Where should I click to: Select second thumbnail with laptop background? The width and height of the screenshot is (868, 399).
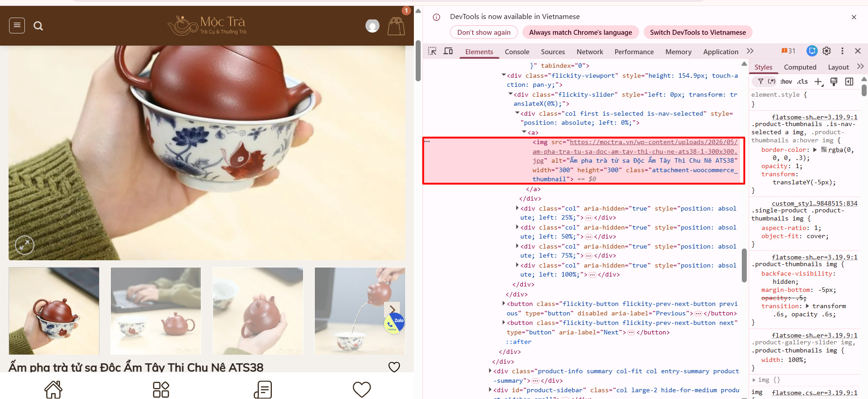point(156,311)
